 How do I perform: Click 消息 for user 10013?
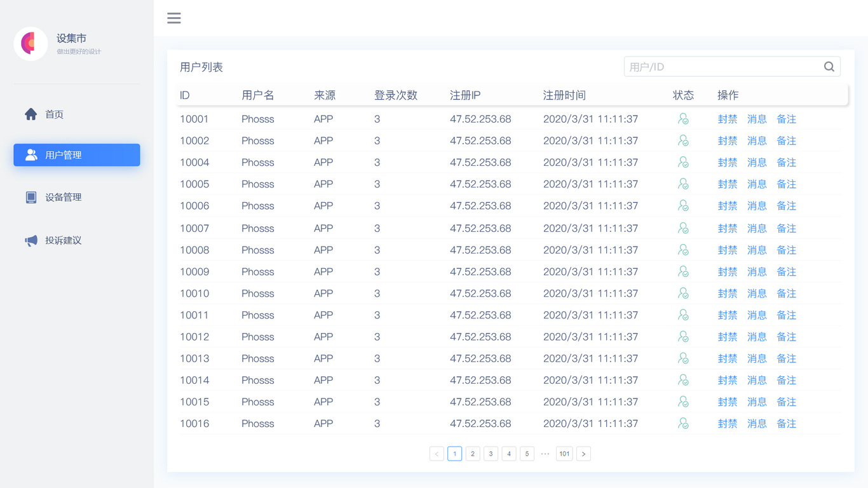(757, 358)
